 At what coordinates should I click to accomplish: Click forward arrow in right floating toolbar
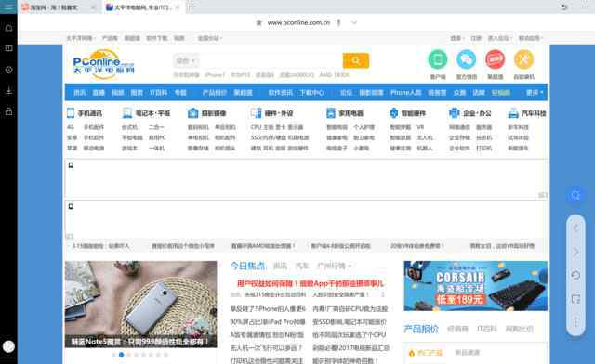(575, 252)
